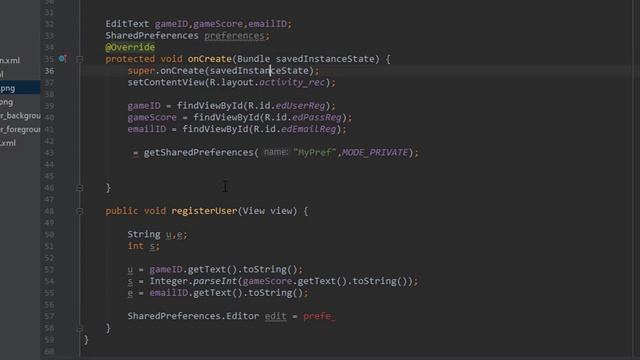
Task: Click SharedPreferences.Editor type on line 57
Action: 193,316
